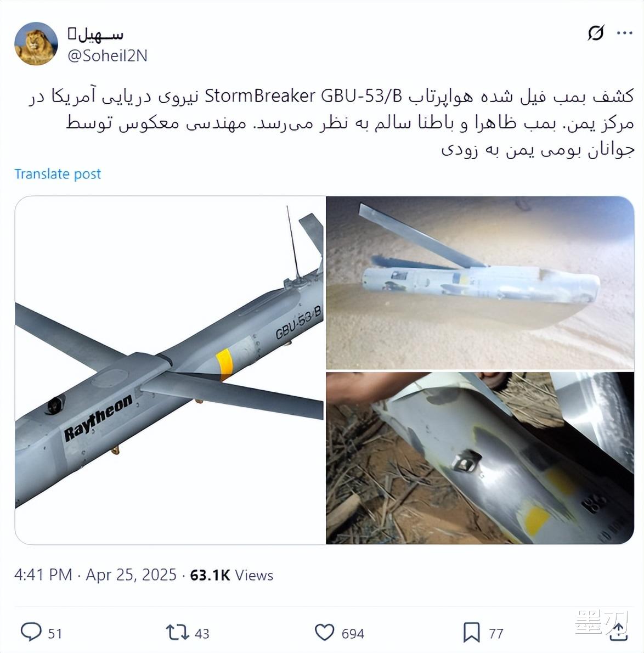Image resolution: width=644 pixels, height=653 pixels.
Task: Click the 694 likes count
Action: pyautogui.click(x=353, y=633)
